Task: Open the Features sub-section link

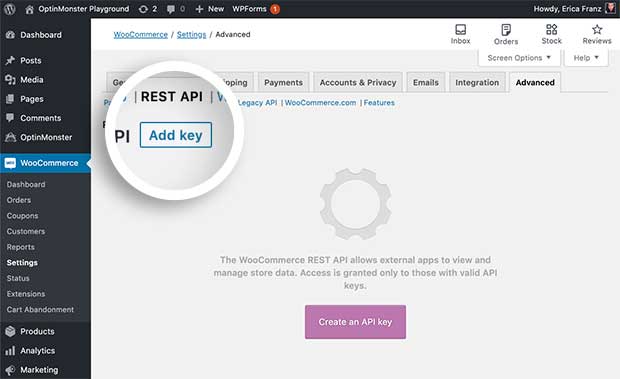Action: 379,103
